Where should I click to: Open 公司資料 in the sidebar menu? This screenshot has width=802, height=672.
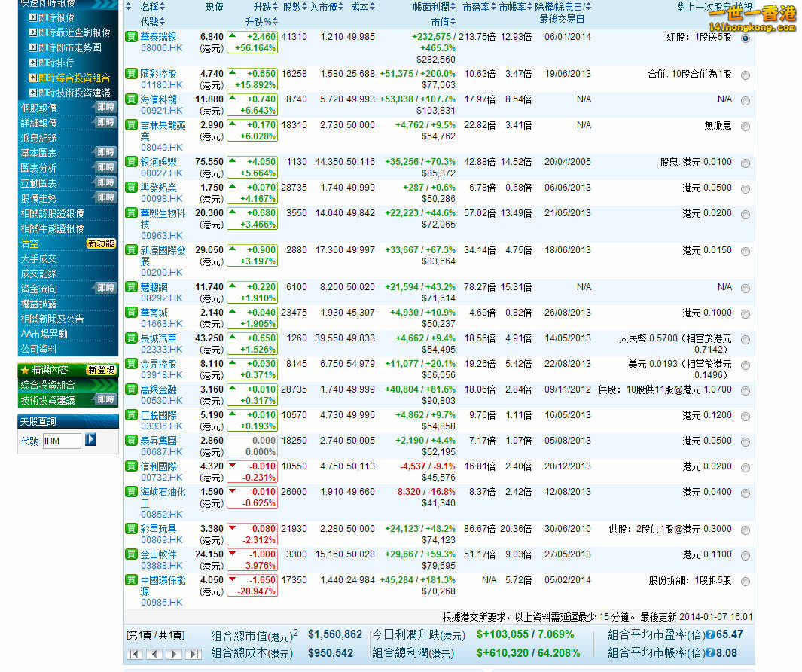pos(39,349)
